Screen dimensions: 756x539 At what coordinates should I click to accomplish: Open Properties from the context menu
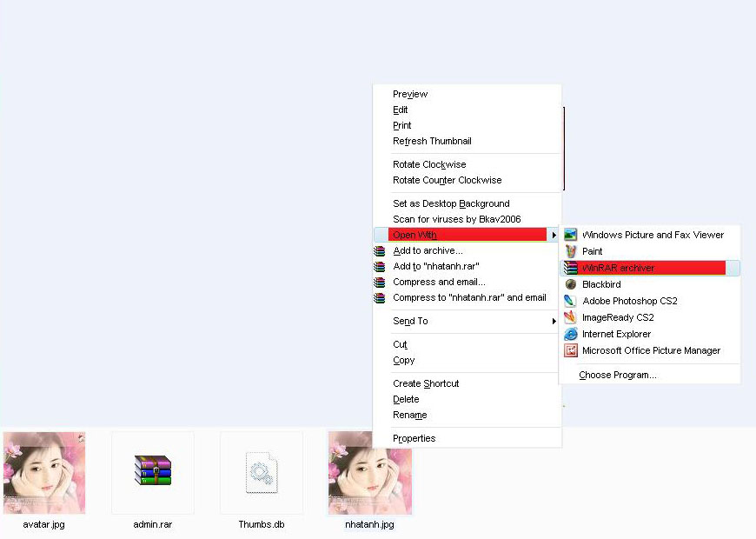click(468, 438)
